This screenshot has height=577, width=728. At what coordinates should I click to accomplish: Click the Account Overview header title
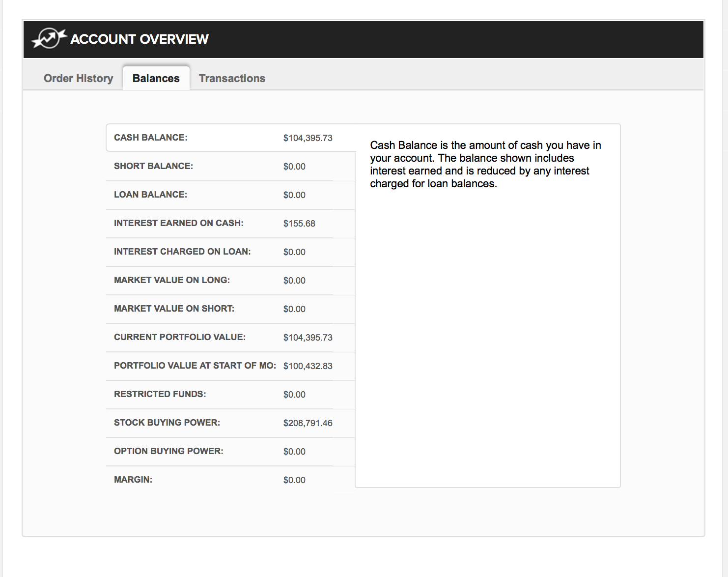[140, 39]
